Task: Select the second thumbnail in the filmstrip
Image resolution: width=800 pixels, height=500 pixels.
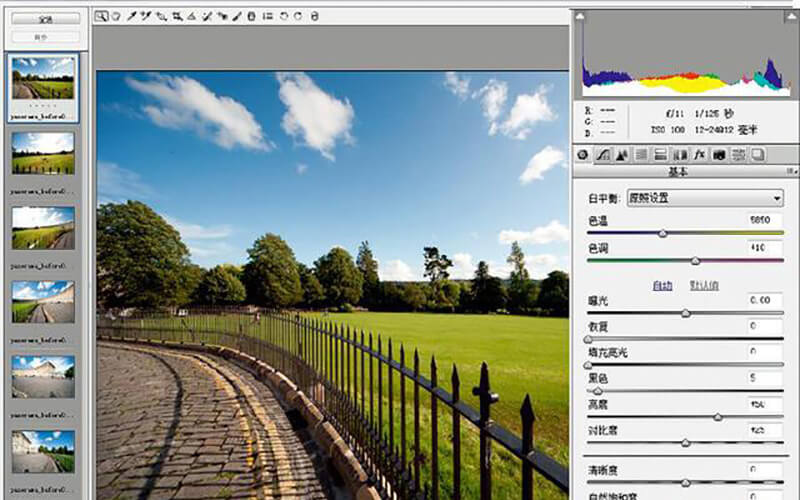Action: point(43,153)
